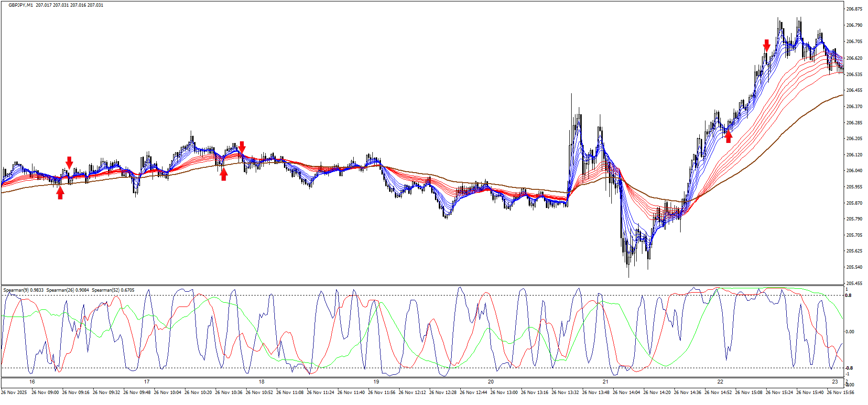This screenshot has width=868, height=405.
Task: Select period marker 17 on the timeline
Action: tap(147, 382)
